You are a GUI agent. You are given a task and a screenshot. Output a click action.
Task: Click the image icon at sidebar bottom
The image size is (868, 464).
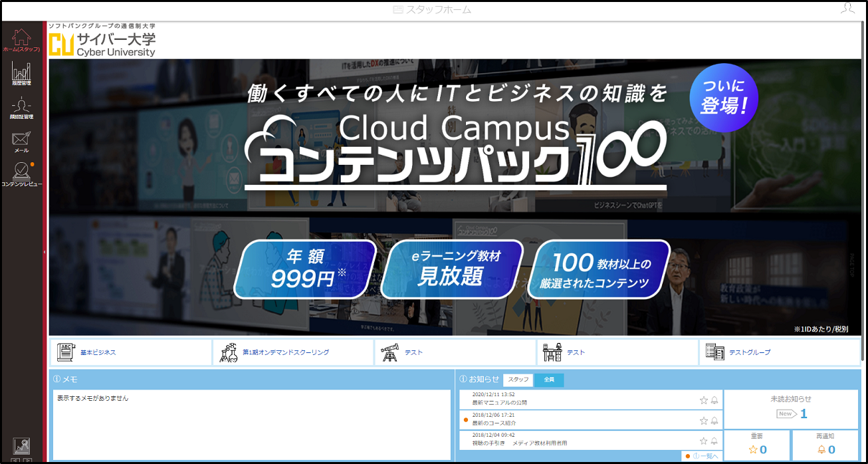tap(21, 446)
